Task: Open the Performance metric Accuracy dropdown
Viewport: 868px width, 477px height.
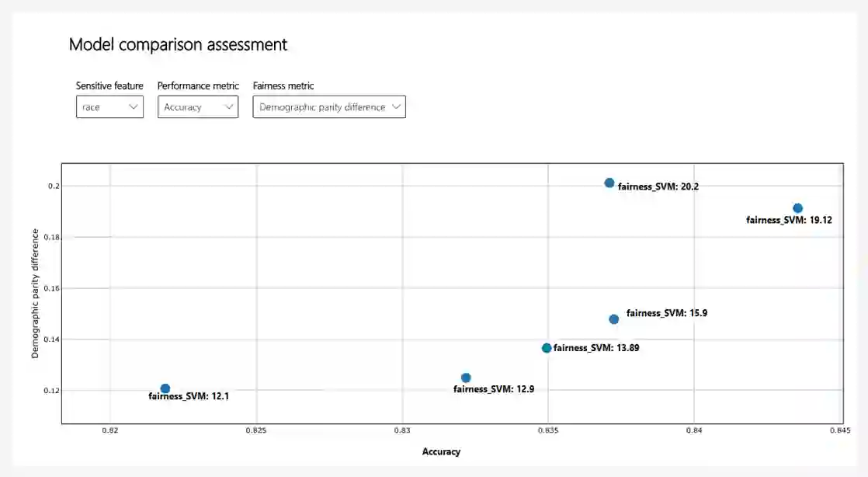Action: click(x=197, y=107)
